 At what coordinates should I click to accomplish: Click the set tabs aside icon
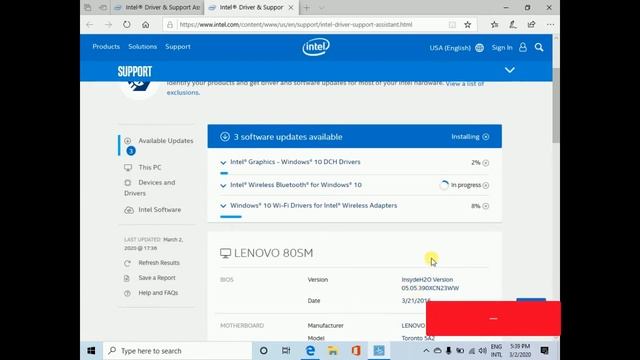(x=103, y=7)
